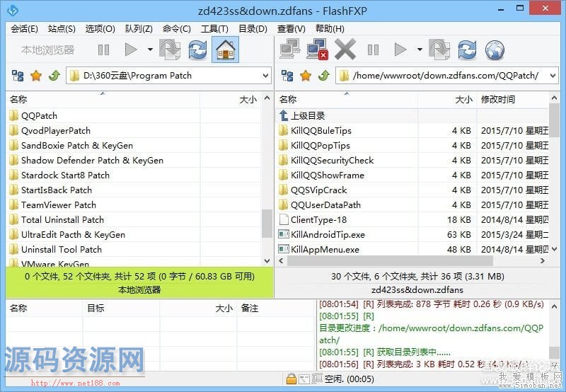Click the disconnect icon with red X
Image resolution: width=566 pixels, height=392 pixels.
pyautogui.click(x=317, y=49)
